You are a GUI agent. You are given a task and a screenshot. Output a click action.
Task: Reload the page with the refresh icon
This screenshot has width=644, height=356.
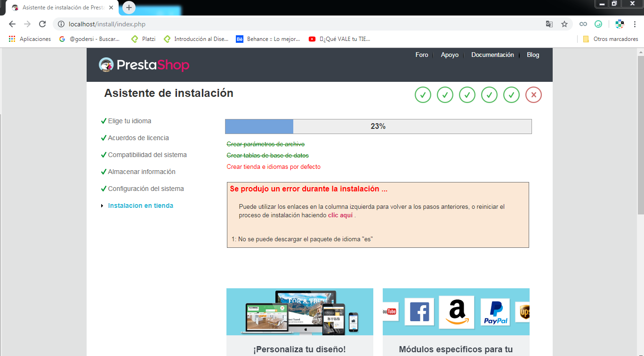click(42, 24)
